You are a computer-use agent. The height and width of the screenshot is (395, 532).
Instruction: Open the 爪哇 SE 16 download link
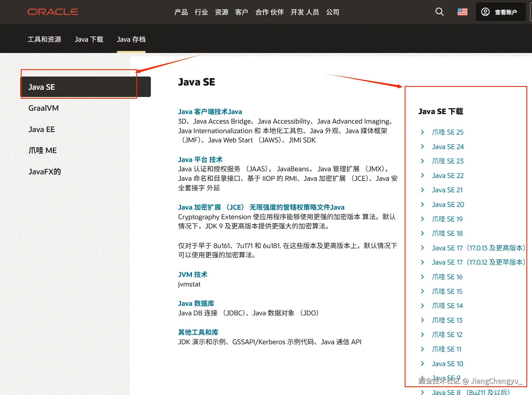447,277
